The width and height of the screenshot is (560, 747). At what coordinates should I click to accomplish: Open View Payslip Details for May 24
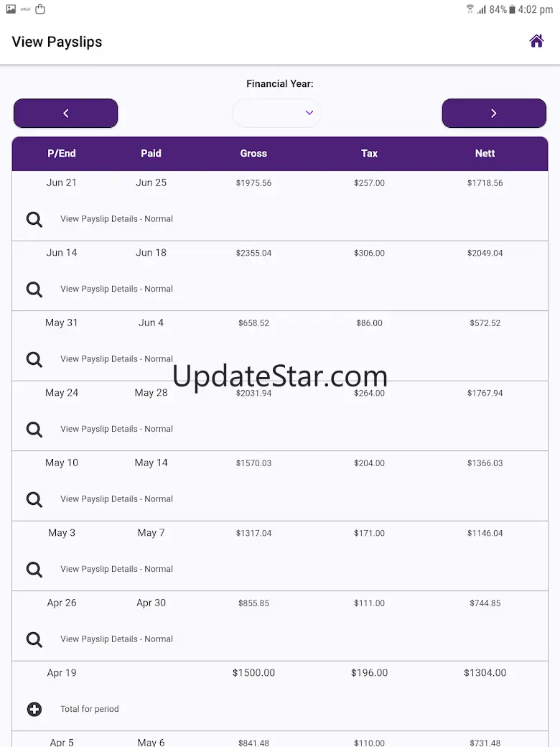coord(116,429)
